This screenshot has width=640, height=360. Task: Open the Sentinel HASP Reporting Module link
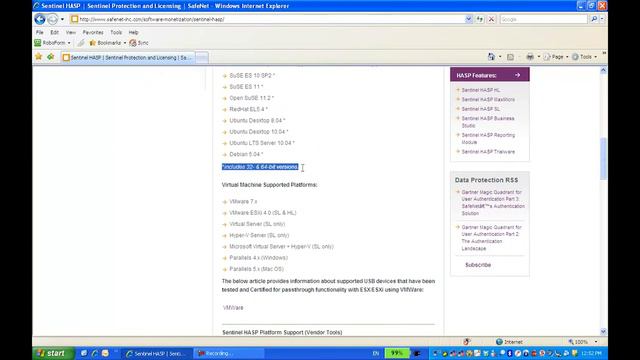click(488, 138)
